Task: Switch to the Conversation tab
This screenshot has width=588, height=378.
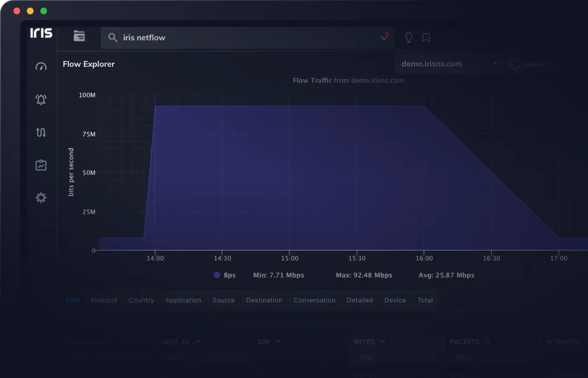Action: [x=314, y=300]
